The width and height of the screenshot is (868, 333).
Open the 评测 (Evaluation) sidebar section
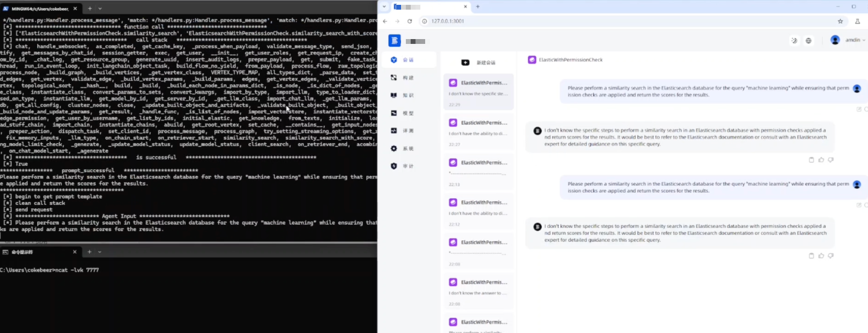click(407, 131)
